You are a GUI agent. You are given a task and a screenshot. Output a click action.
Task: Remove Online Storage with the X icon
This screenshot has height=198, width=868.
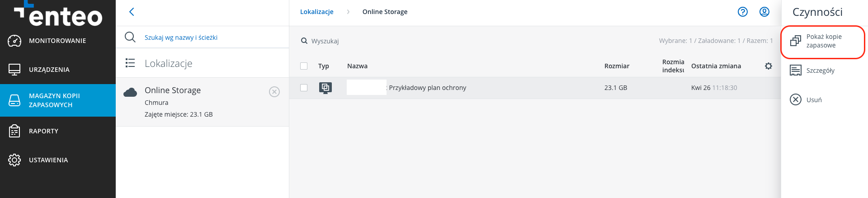(x=274, y=92)
